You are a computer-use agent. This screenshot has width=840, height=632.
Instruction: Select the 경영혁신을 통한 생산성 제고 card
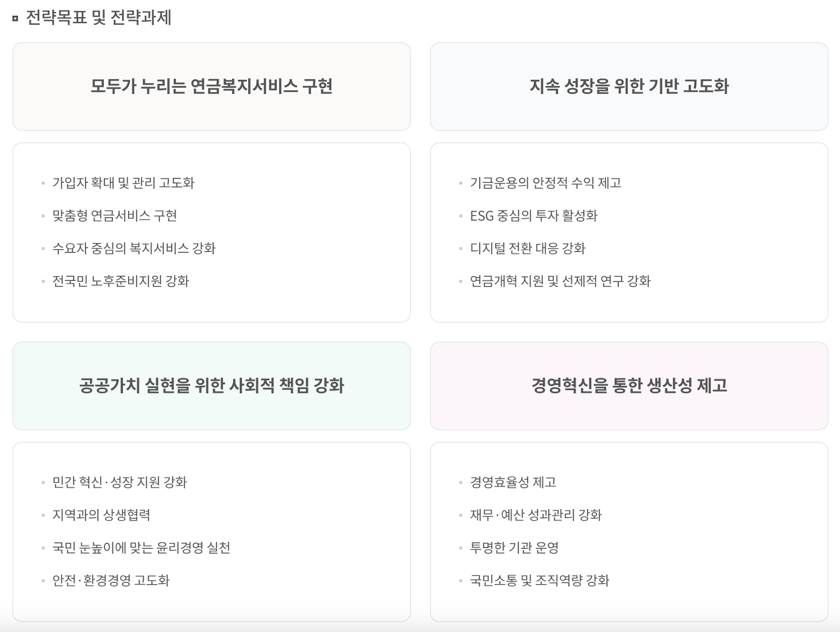(x=629, y=386)
